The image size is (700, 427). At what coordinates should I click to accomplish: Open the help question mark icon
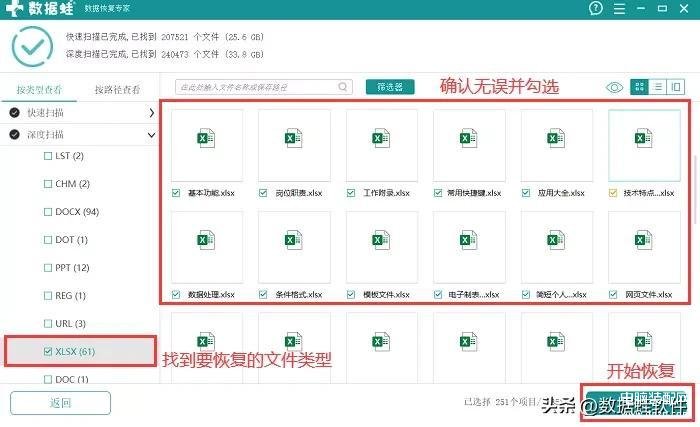click(x=596, y=8)
